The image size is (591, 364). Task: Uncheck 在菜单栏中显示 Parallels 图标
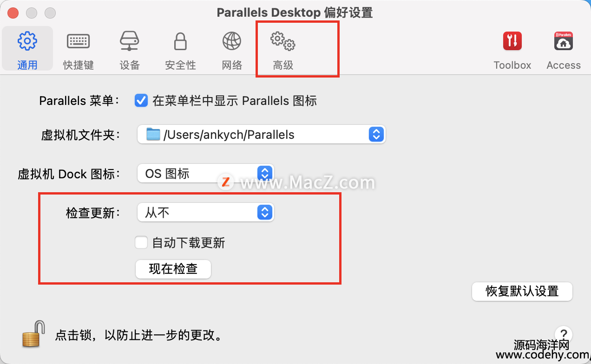pos(141,100)
